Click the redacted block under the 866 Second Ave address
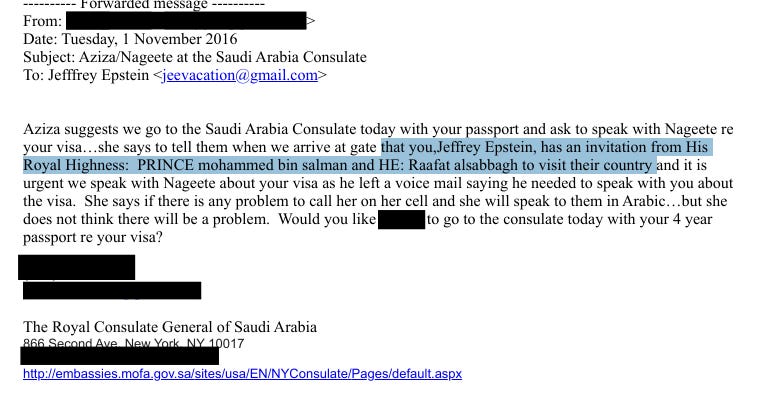Image resolution: width=769 pixels, height=404 pixels. pyautogui.click(x=120, y=355)
